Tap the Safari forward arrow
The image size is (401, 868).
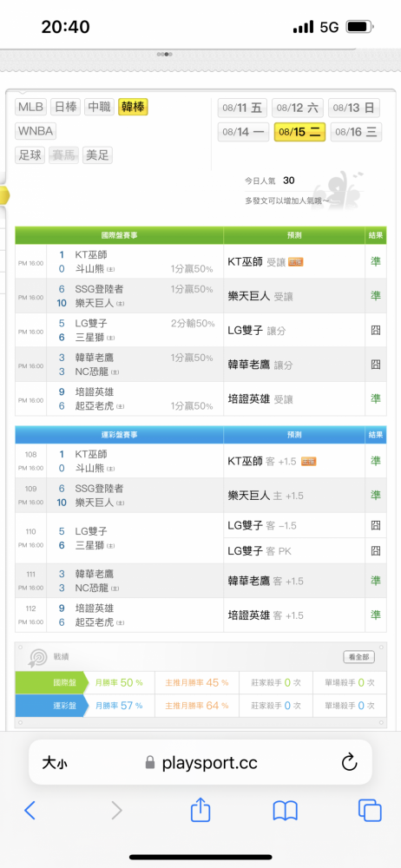(x=116, y=811)
